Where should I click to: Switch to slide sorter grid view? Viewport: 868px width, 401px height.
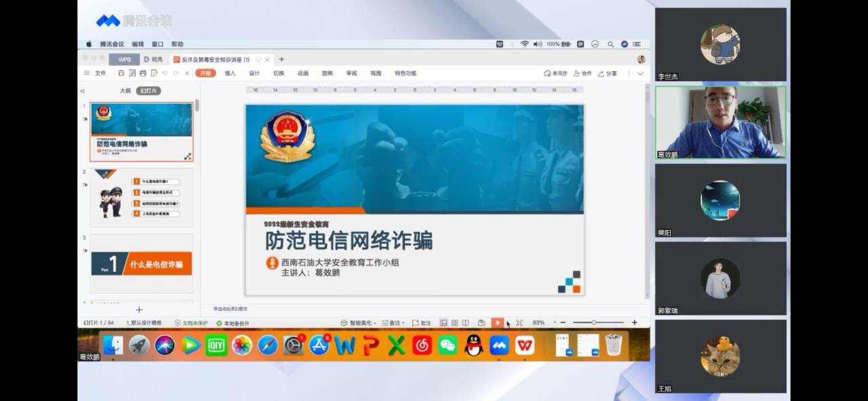click(454, 323)
